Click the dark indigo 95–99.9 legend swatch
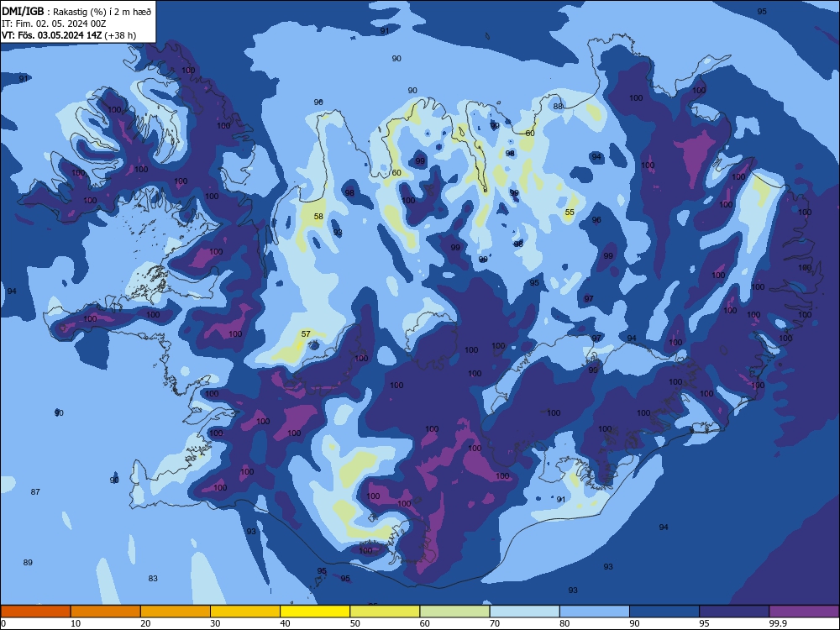 coord(734,612)
